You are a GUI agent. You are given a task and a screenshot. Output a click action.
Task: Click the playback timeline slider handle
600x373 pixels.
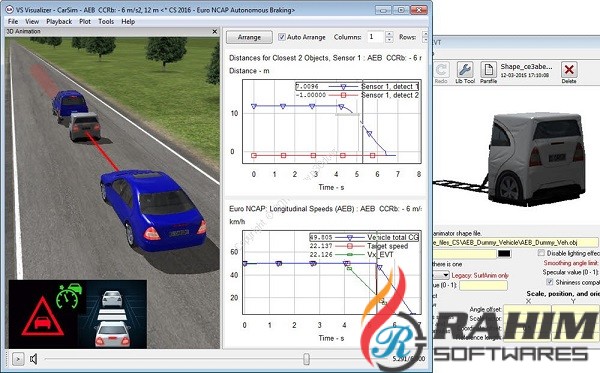pos(307,359)
